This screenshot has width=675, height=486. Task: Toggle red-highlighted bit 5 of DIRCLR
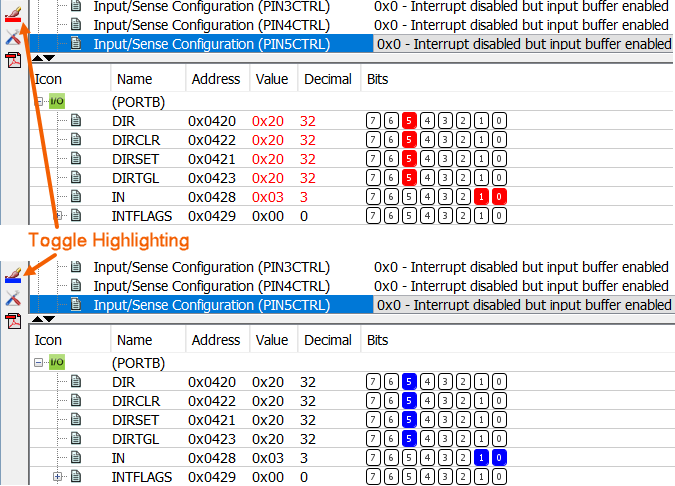[x=409, y=139]
